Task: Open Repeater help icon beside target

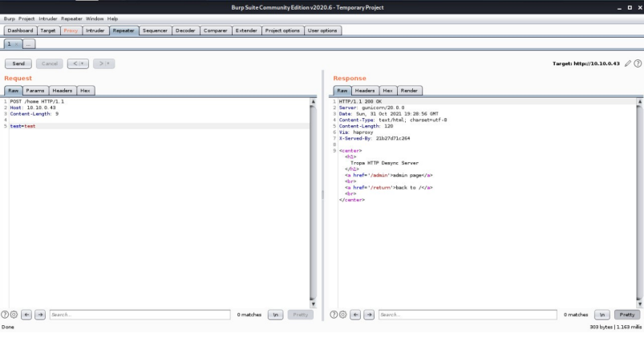Action: tap(637, 63)
